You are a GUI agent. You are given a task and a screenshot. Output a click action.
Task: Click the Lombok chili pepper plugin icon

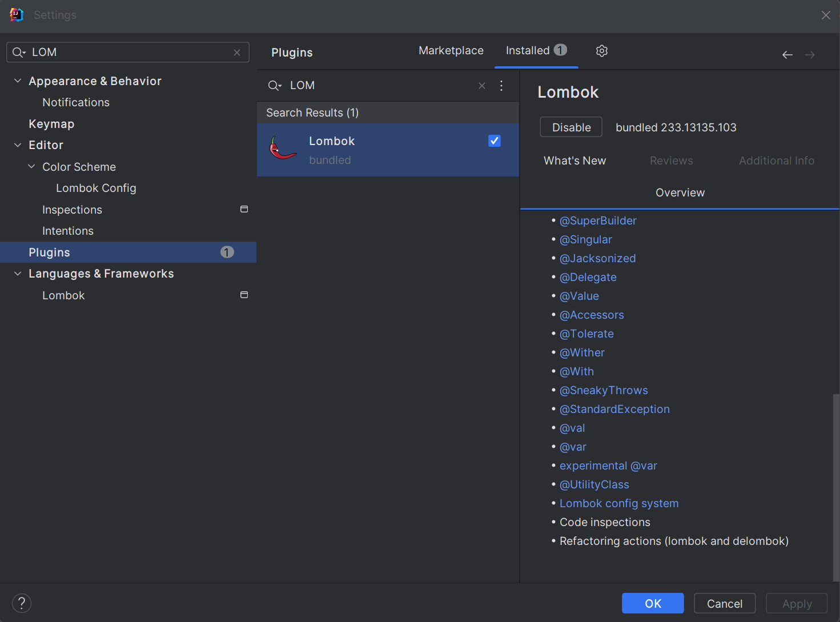coord(283,148)
